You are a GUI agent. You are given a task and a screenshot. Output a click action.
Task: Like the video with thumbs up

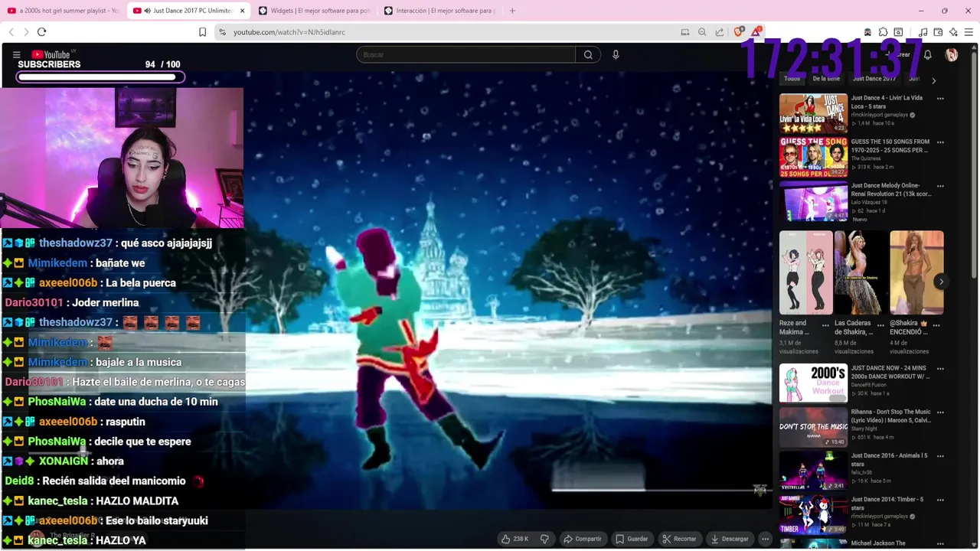click(x=515, y=539)
